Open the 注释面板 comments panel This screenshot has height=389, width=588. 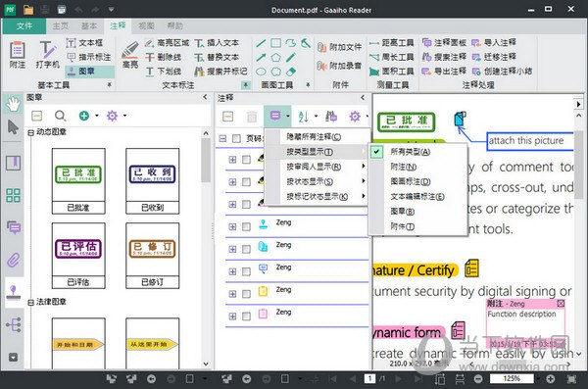click(444, 42)
